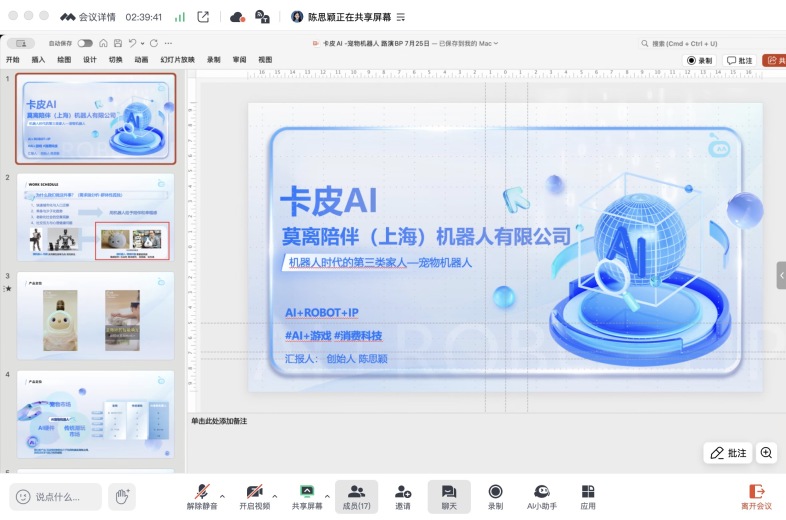
Task: Open the members list panel
Action: 356,495
